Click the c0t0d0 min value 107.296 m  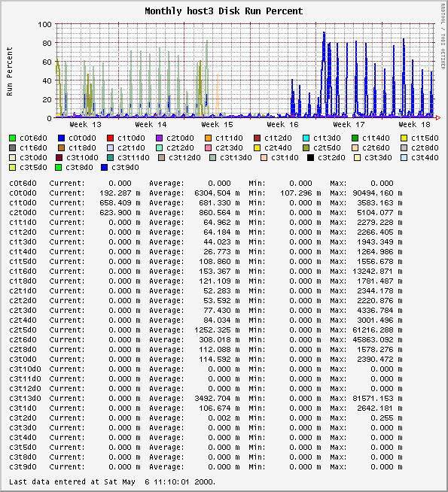click(300, 193)
